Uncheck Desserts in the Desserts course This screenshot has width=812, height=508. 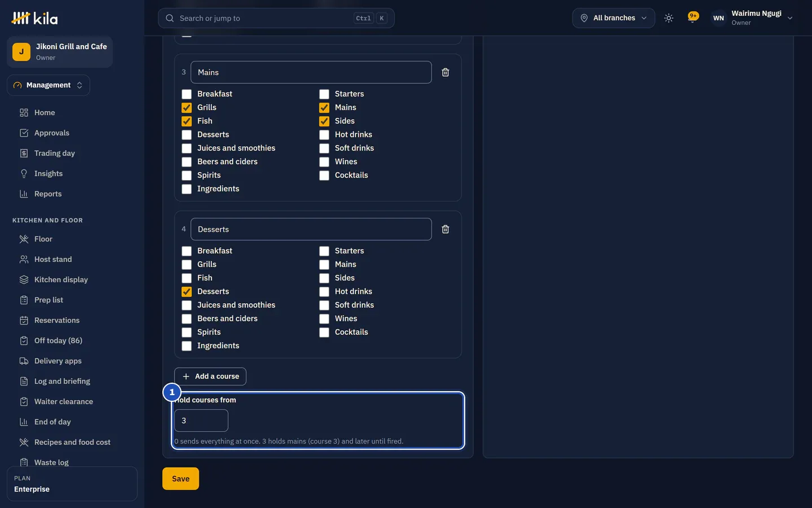coord(187,292)
